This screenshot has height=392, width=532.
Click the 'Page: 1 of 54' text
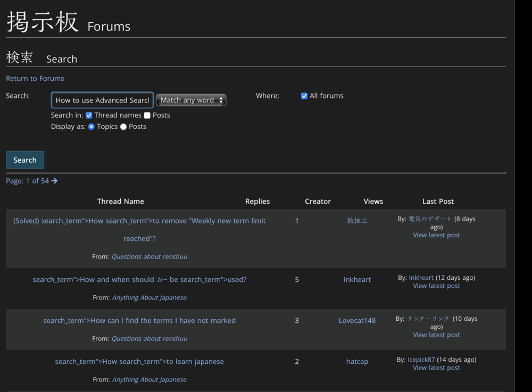pyautogui.click(x=28, y=181)
